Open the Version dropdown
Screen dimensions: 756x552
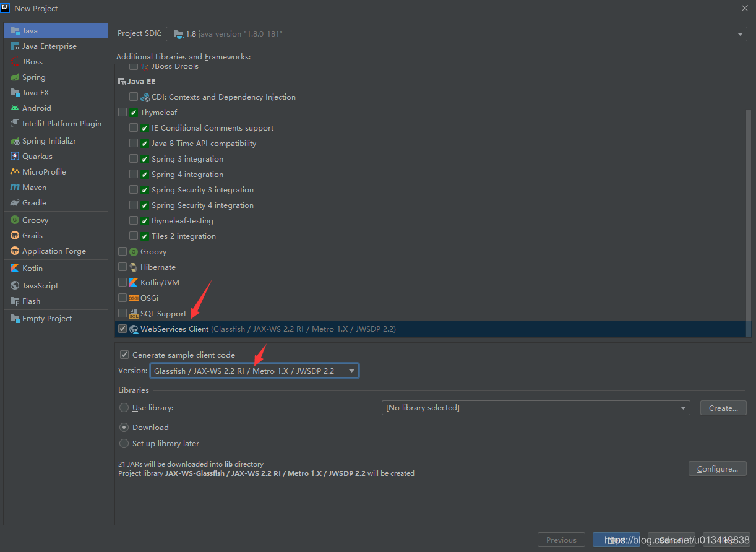[x=254, y=371]
